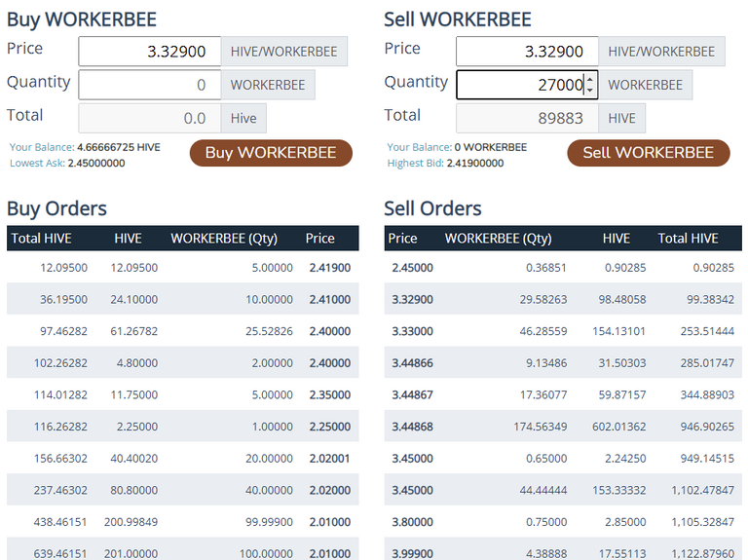Image resolution: width=748 pixels, height=560 pixels.
Task: Click Your Balance 4.66666725 HIVE link
Action: click(85, 147)
